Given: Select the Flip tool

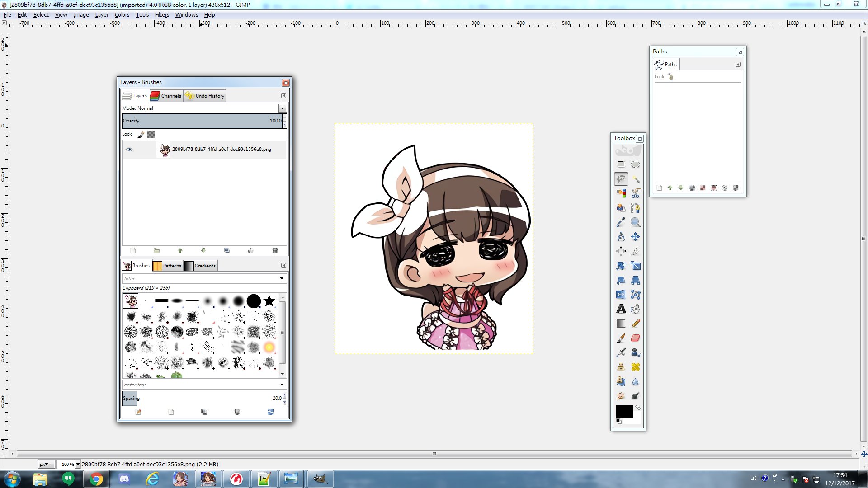Looking at the screenshot, I should point(621,295).
